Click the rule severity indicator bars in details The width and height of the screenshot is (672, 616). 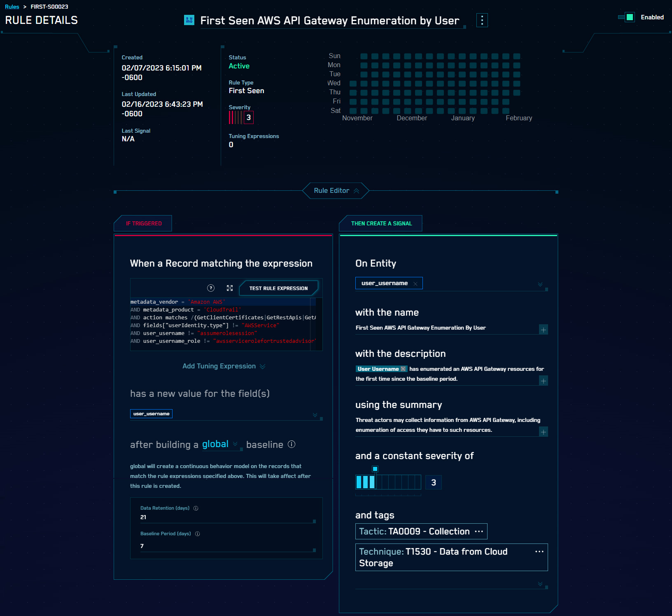click(x=236, y=117)
